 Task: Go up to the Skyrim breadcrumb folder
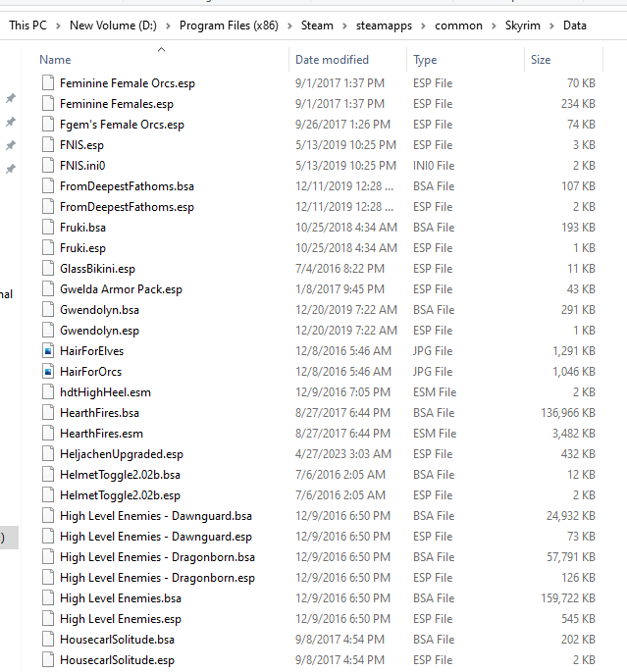click(522, 26)
